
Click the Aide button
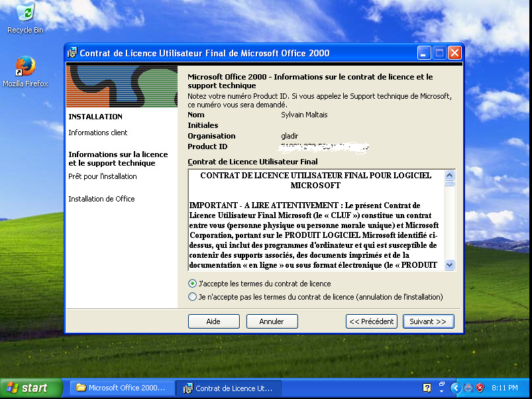(x=214, y=321)
